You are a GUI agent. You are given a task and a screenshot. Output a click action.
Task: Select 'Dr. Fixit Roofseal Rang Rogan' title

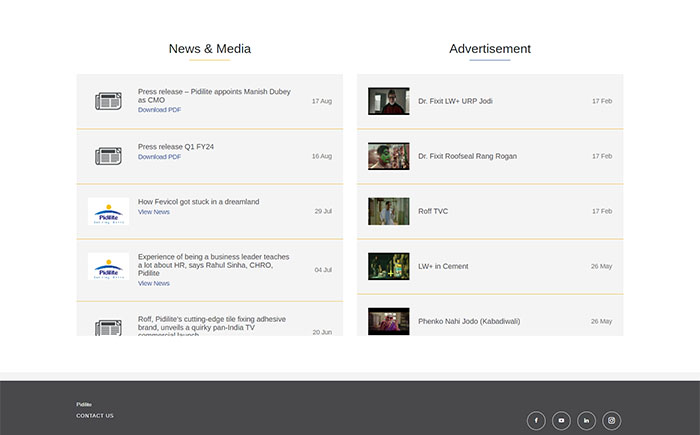coord(467,156)
